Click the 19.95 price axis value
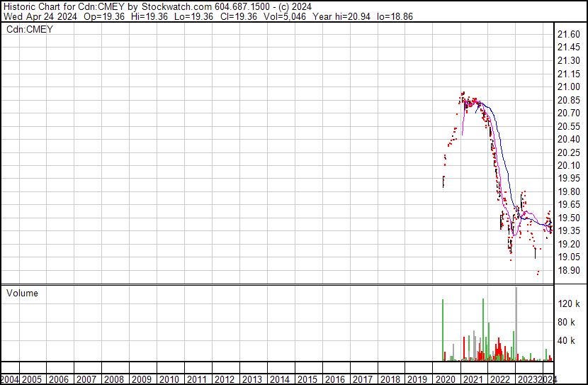The width and height of the screenshot is (588, 385). tap(569, 178)
